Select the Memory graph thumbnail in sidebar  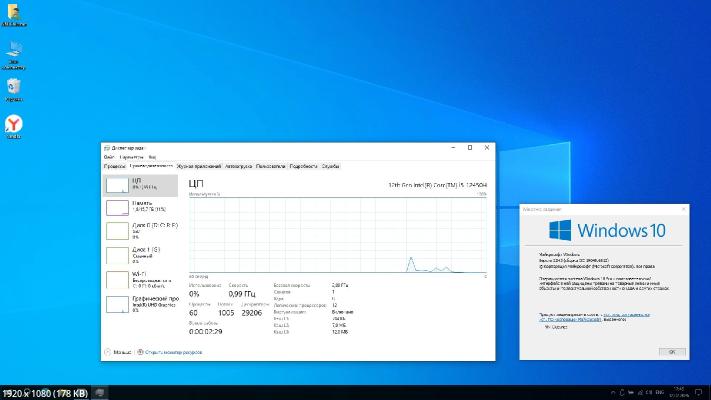[117, 207]
